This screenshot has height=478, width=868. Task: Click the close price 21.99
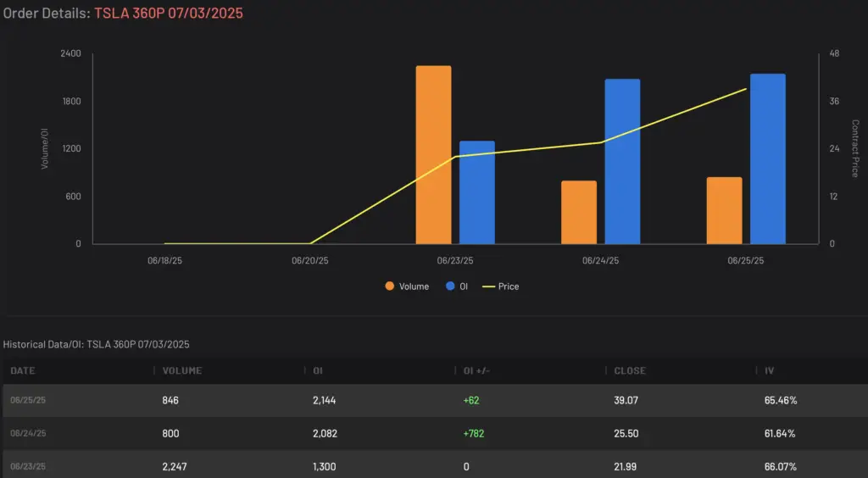click(x=626, y=466)
